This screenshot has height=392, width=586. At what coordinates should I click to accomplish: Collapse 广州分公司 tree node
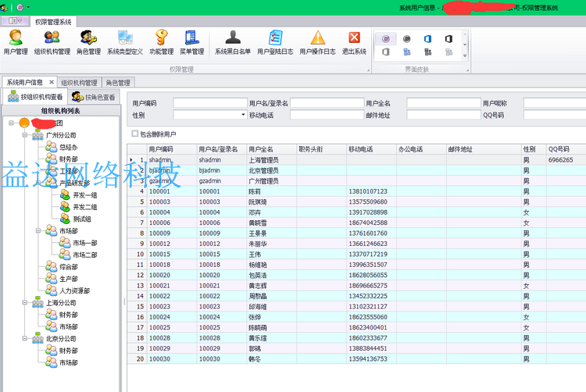[25, 135]
